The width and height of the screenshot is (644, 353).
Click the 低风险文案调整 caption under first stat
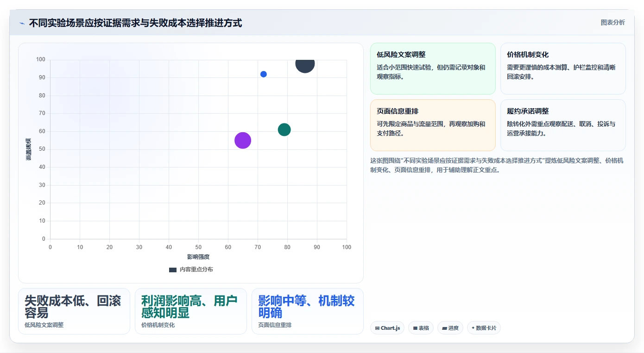[x=44, y=325]
